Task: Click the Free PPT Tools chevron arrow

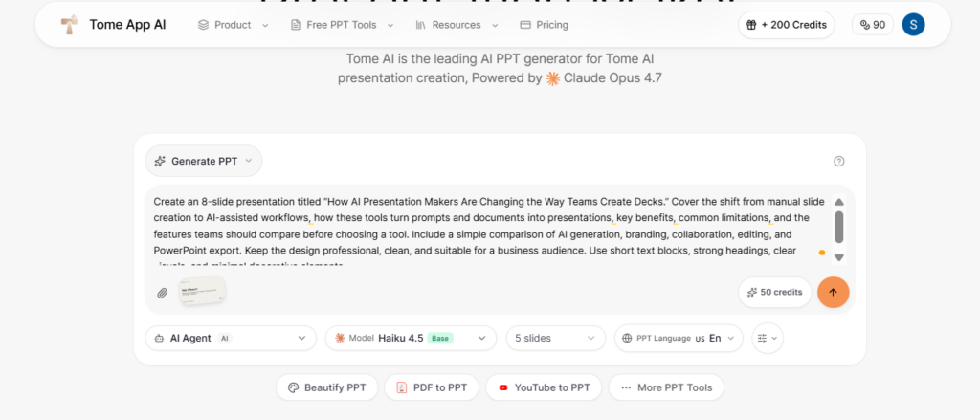Action: [x=390, y=26]
